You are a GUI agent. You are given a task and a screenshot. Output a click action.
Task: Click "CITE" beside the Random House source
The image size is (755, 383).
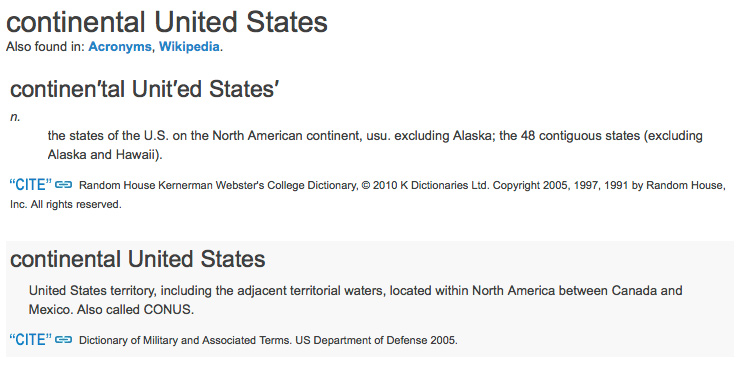(x=30, y=185)
